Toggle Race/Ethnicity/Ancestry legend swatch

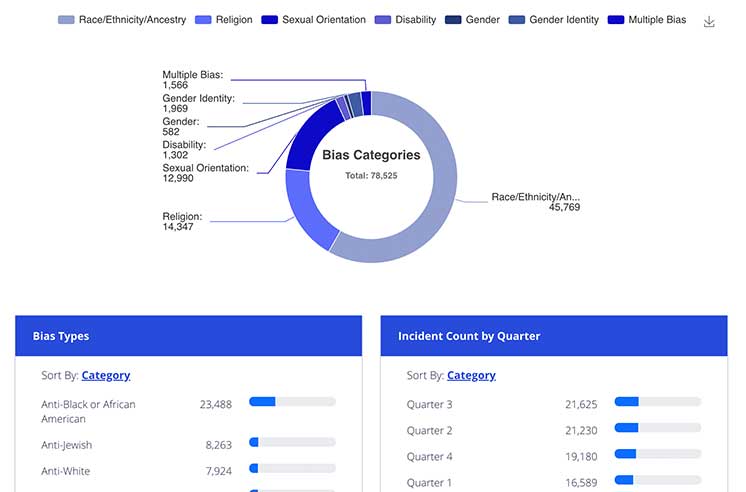[x=66, y=20]
